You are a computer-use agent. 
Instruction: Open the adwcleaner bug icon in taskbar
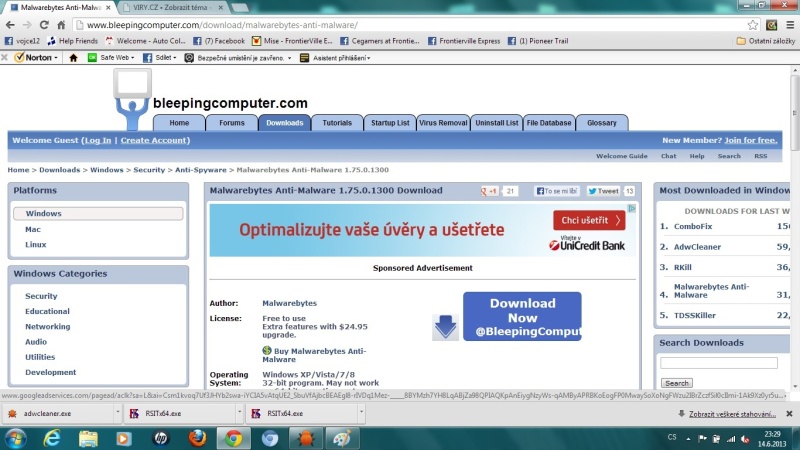306,438
